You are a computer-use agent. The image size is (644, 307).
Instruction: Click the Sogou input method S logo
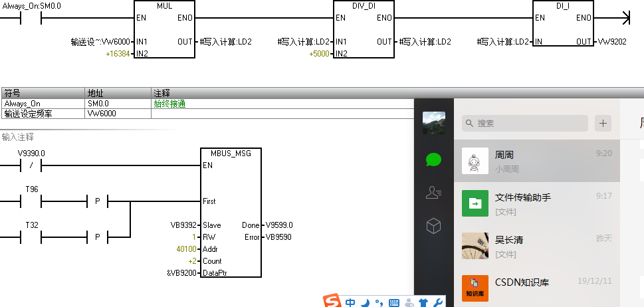[x=332, y=302]
